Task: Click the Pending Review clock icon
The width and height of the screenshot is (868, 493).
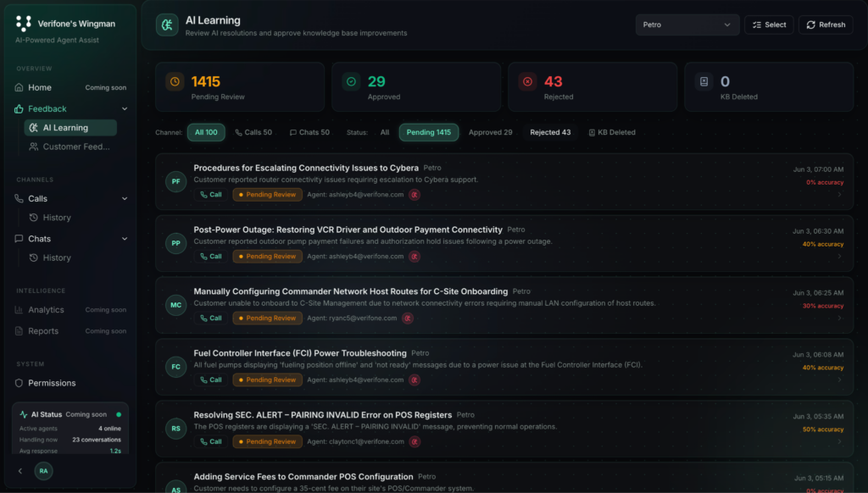Action: (x=175, y=82)
